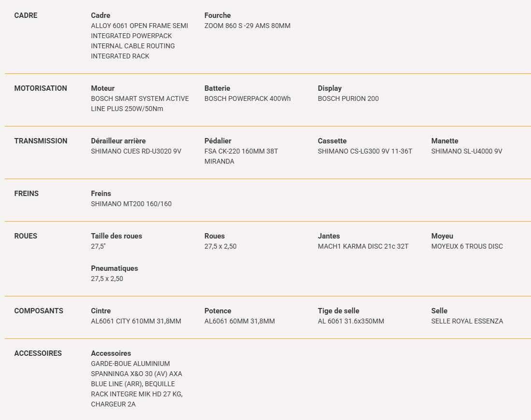Select the Manette SHIMANO SL-U4000 9V text

[x=467, y=152]
